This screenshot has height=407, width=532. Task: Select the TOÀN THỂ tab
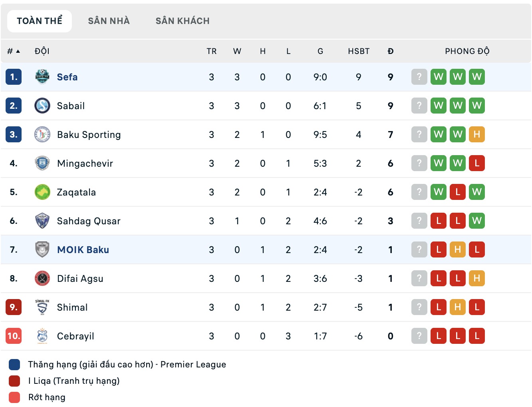pos(40,21)
